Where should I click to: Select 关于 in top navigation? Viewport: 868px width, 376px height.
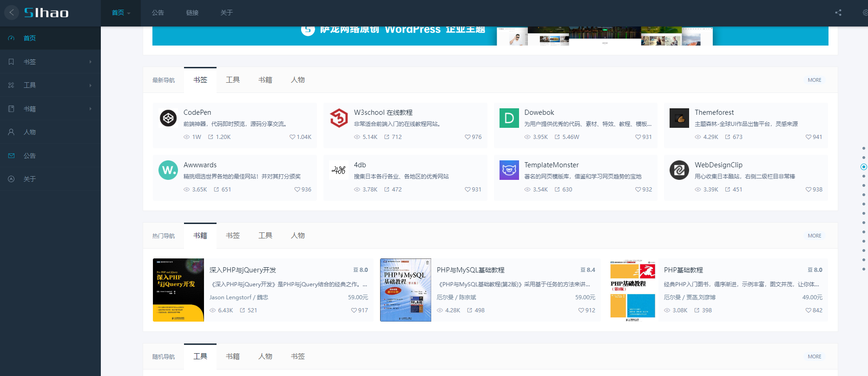tap(227, 13)
